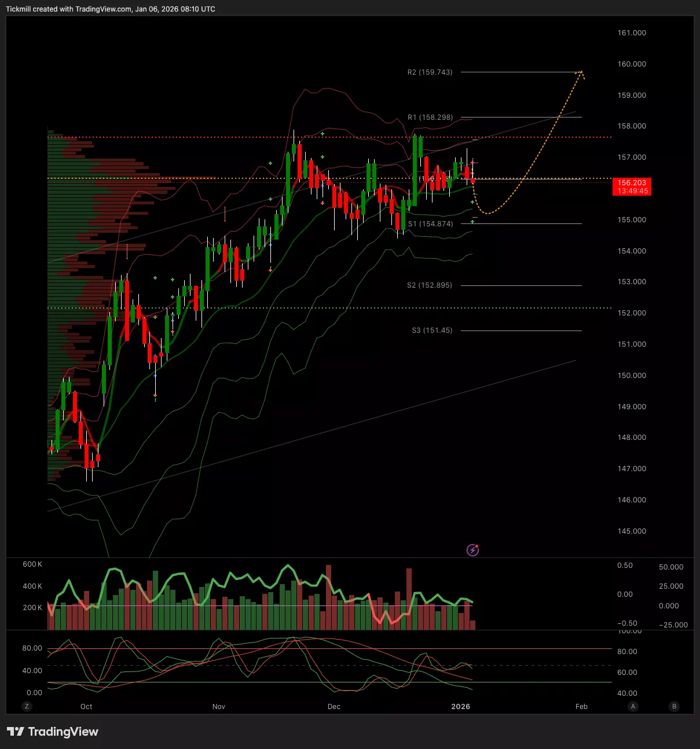Viewport: 700px width, 749px height.
Task: Select the S1 (154.874) support label
Action: coord(430,224)
